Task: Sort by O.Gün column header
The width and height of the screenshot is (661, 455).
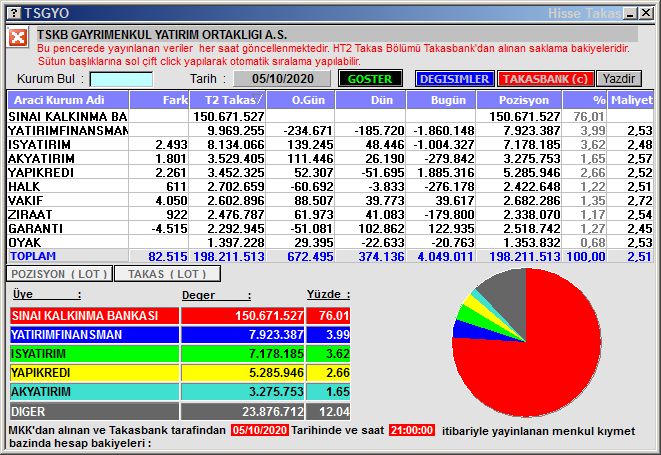Action: click(301, 100)
